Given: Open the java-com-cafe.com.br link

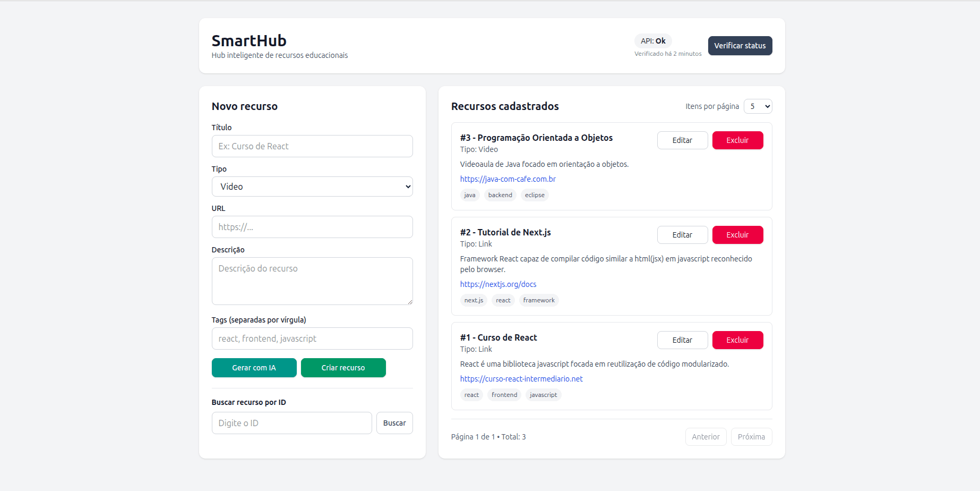Looking at the screenshot, I should 508,179.
